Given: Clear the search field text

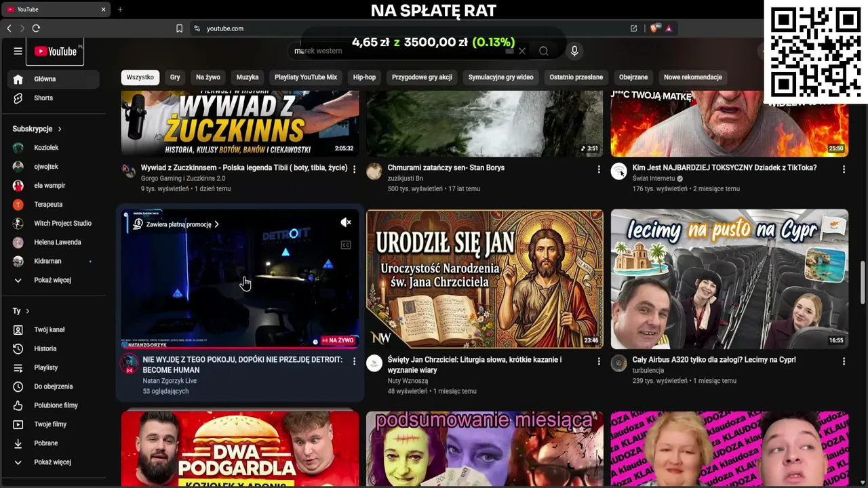Looking at the screenshot, I should [521, 51].
